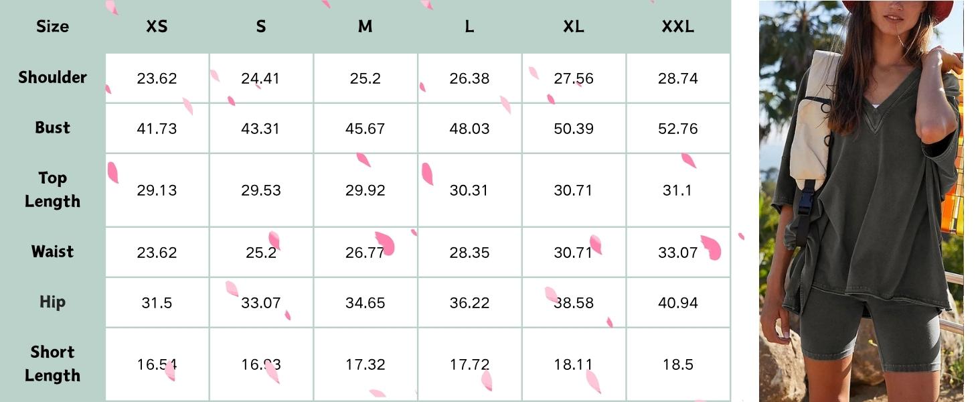Select the 28.35 waist value for size L

(469, 253)
